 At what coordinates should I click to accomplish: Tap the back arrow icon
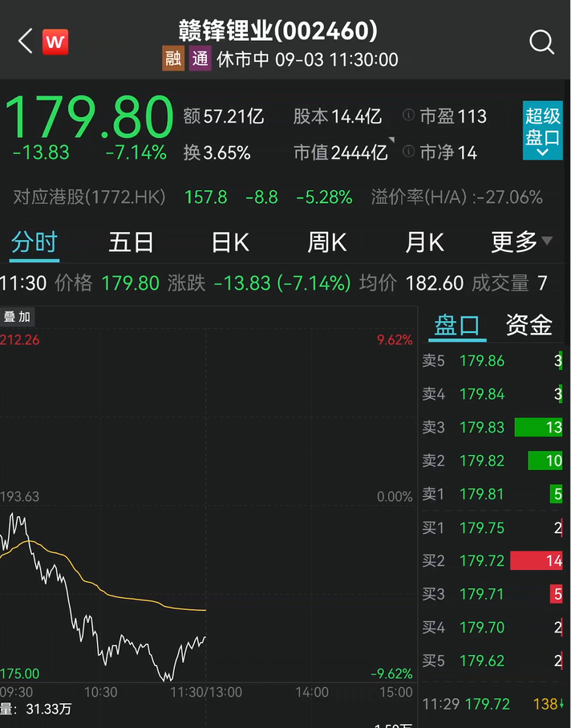(25, 42)
